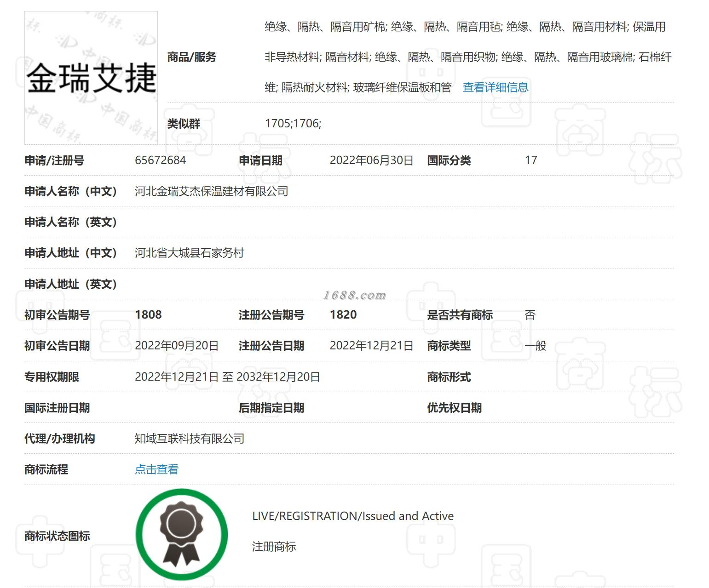Select the goods and services description text
This screenshot has width=709, height=588.
pyautogui.click(x=468, y=57)
